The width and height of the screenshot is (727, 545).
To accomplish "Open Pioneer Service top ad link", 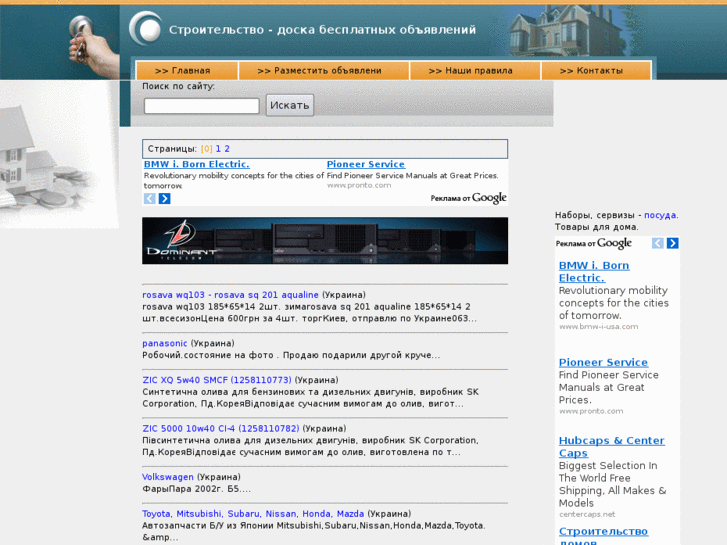I will [x=366, y=164].
